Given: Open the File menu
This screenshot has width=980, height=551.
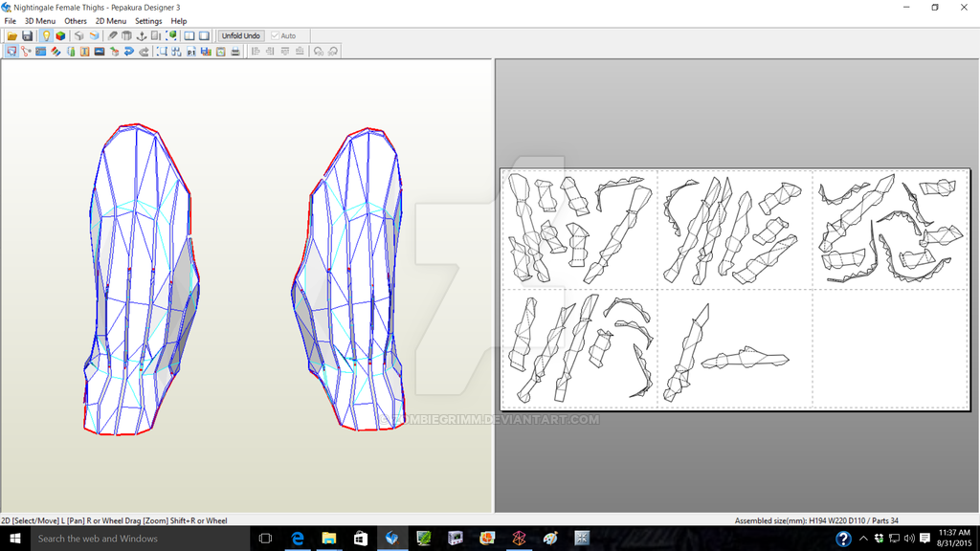Looking at the screenshot, I should (10, 21).
